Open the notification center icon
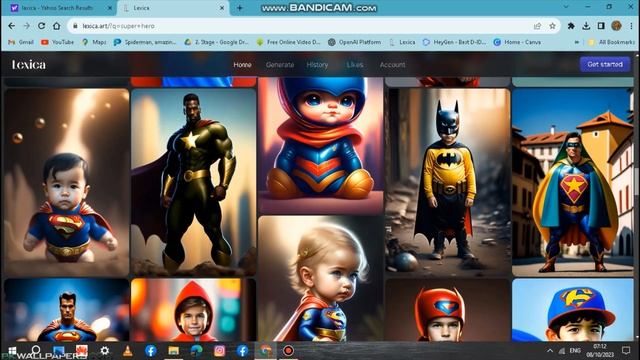 tap(626, 351)
